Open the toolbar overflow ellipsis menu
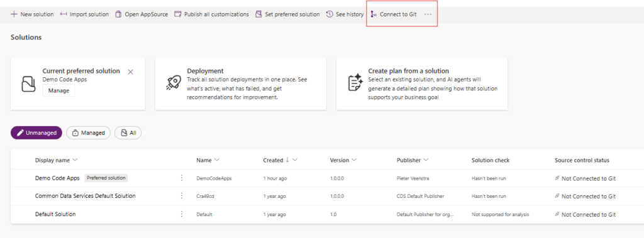 tap(428, 14)
